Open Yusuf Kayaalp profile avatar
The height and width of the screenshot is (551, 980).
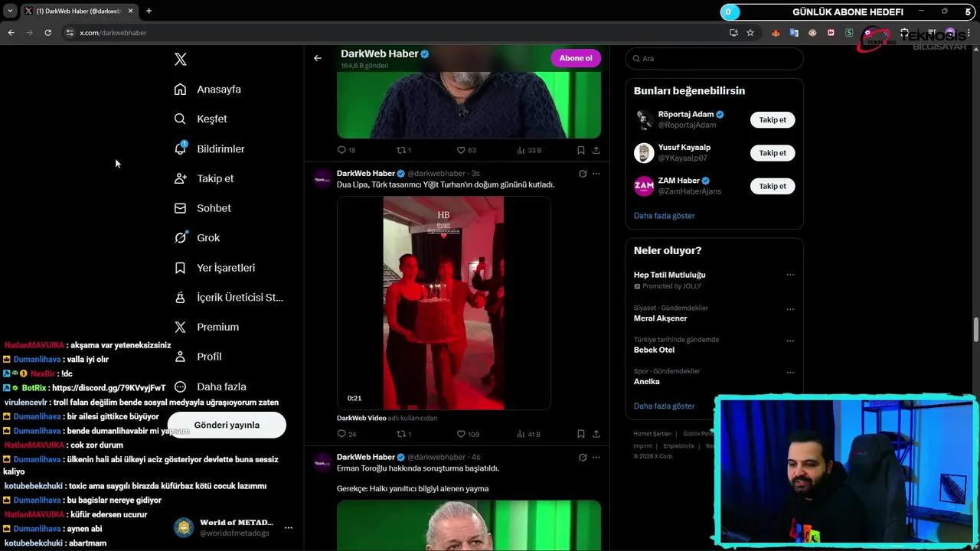644,153
